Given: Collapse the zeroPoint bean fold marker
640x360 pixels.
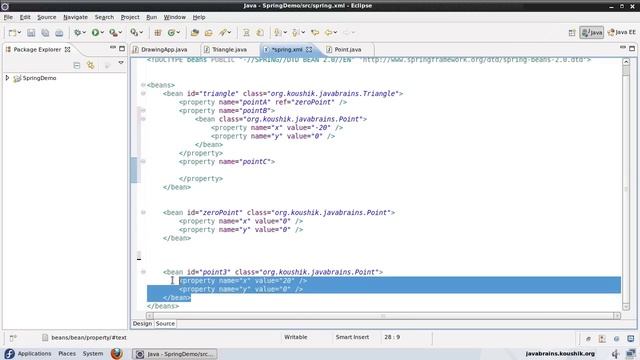Looking at the screenshot, I should (x=143, y=212).
